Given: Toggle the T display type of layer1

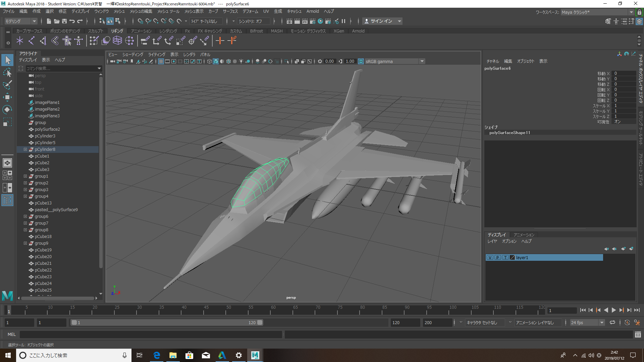Looking at the screenshot, I should click(x=505, y=257).
